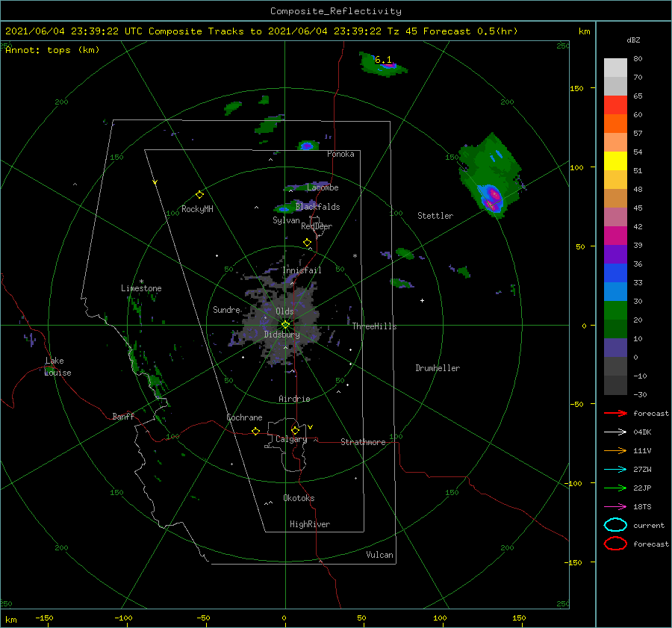Click the RedDeer city label

pos(317,226)
